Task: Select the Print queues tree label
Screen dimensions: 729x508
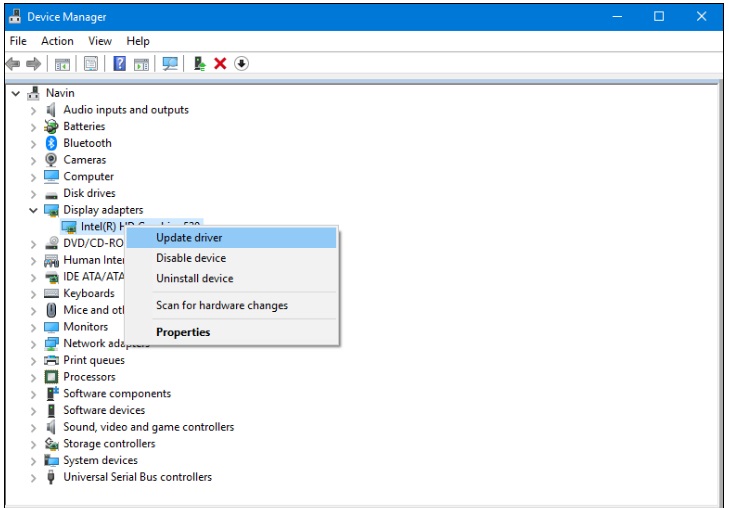Action: click(94, 360)
